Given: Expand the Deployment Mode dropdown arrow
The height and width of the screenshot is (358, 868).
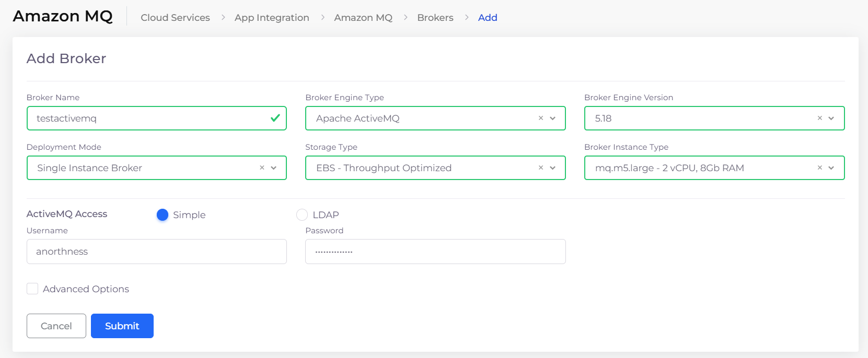Looking at the screenshot, I should coord(274,168).
